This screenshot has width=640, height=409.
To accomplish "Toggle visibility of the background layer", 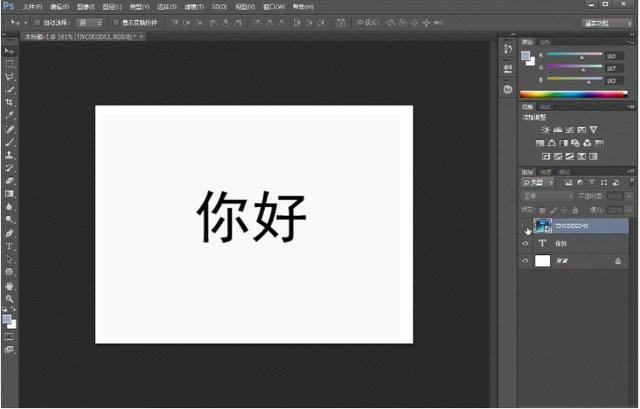I will coord(527,260).
